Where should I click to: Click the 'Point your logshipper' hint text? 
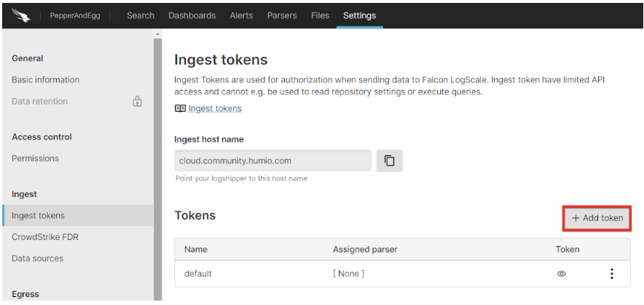click(x=242, y=179)
